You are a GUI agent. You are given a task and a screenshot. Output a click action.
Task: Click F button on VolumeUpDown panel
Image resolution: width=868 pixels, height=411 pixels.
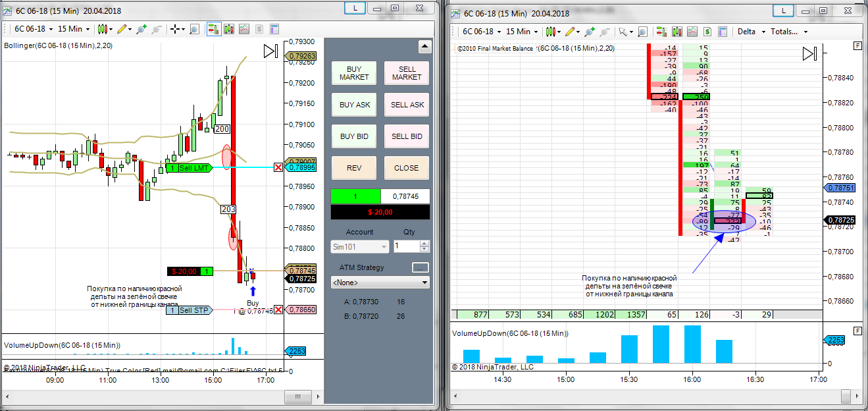[x=857, y=330]
